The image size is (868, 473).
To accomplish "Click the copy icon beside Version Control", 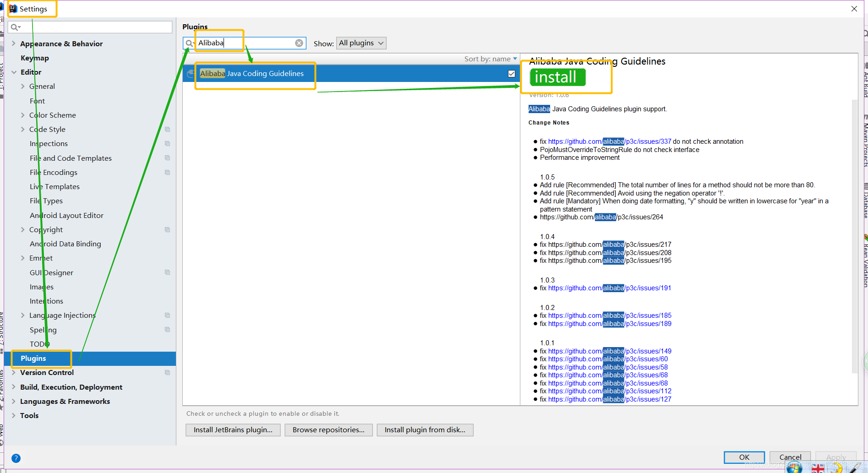I will pyautogui.click(x=168, y=373).
